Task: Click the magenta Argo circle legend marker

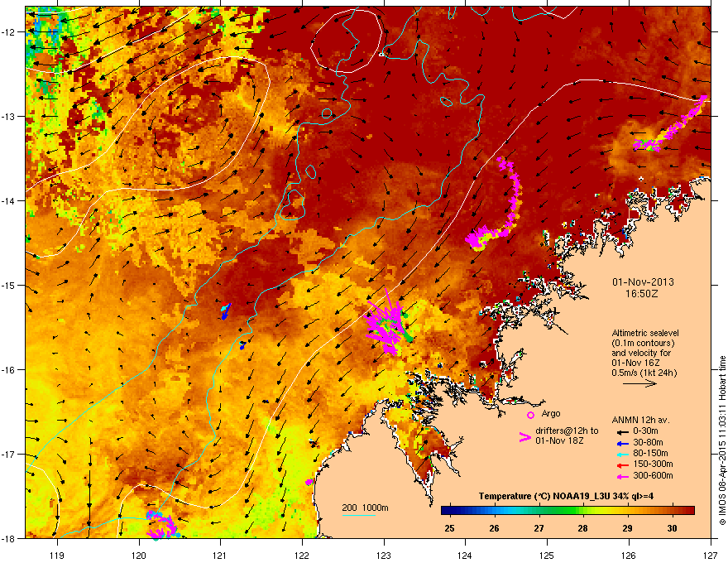Action: tap(530, 415)
